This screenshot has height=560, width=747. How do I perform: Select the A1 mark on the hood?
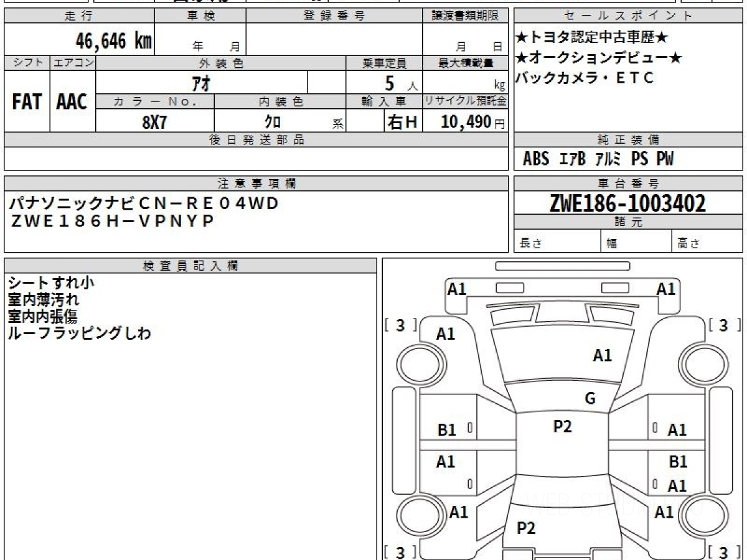pyautogui.click(x=602, y=356)
